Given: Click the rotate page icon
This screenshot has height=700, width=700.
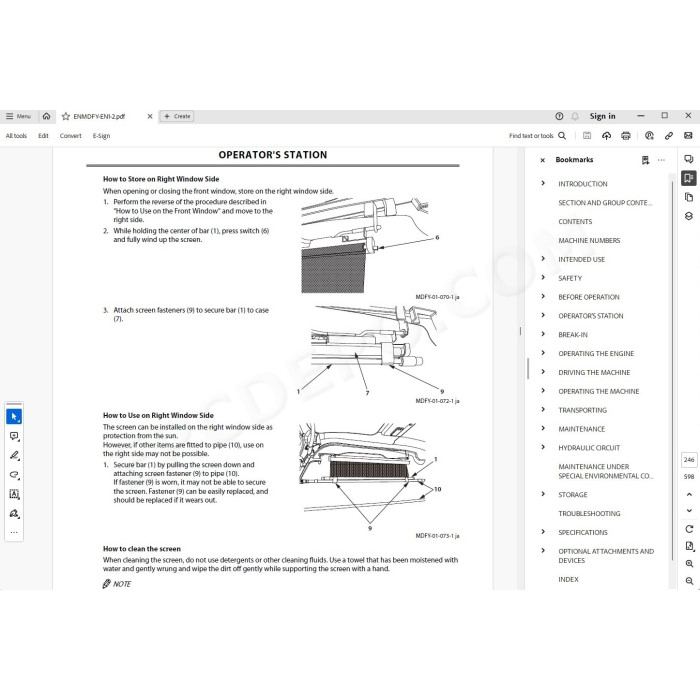Looking at the screenshot, I should tap(689, 529).
